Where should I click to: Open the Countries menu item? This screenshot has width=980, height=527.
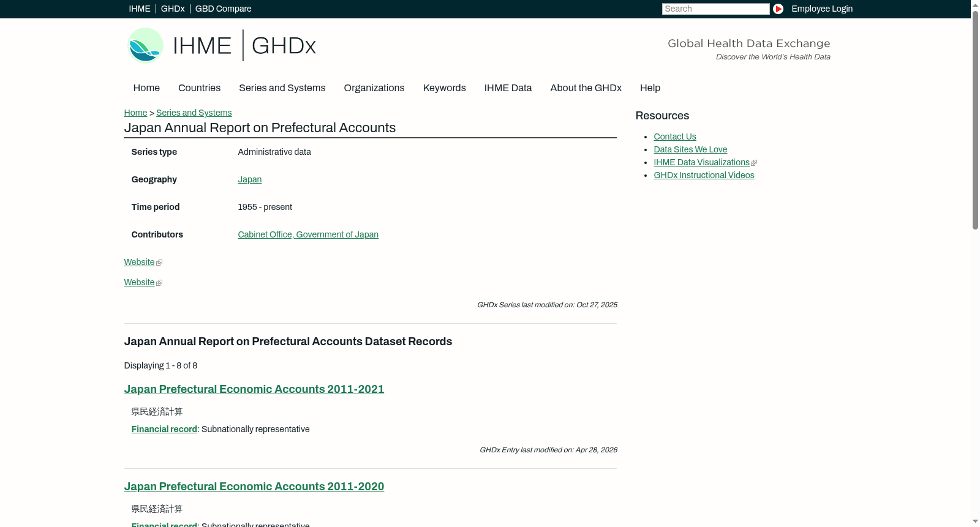(199, 88)
